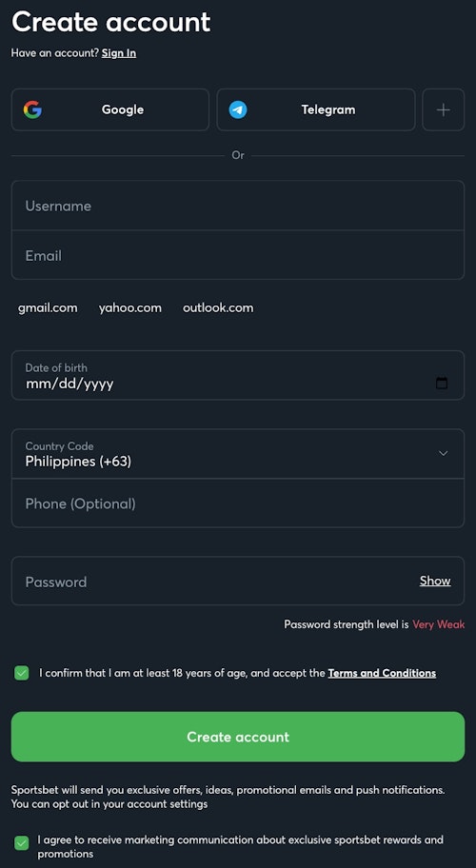Open the Sign In link
The width and height of the screenshot is (476, 868).
point(119,53)
